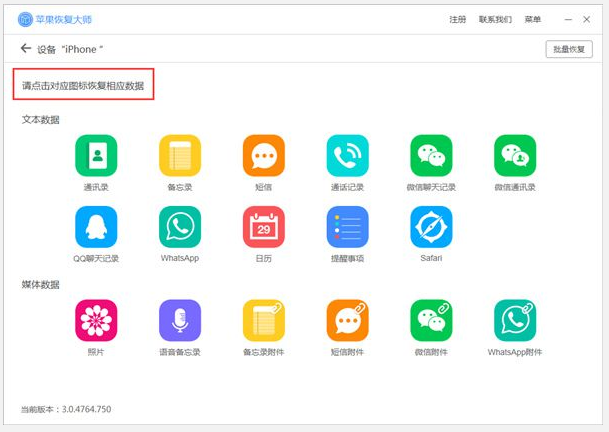Open the 备忘录 notes recovery icon
Viewport: 609px width, 432px height.
pyautogui.click(x=180, y=155)
